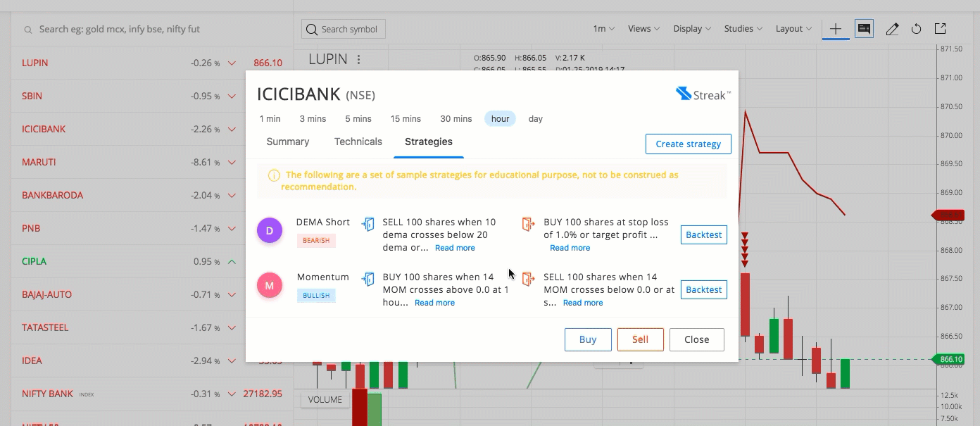Click the magnifier icon in watchlist search
The image size is (980, 426).
[28, 30]
